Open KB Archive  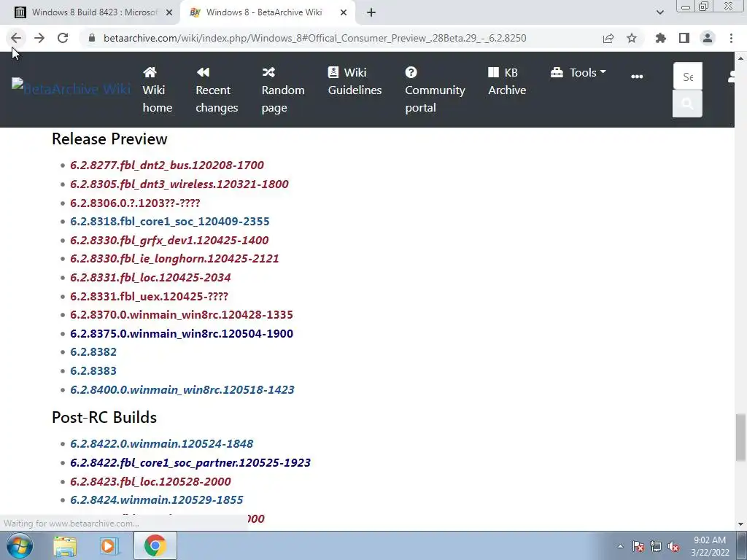[507, 81]
